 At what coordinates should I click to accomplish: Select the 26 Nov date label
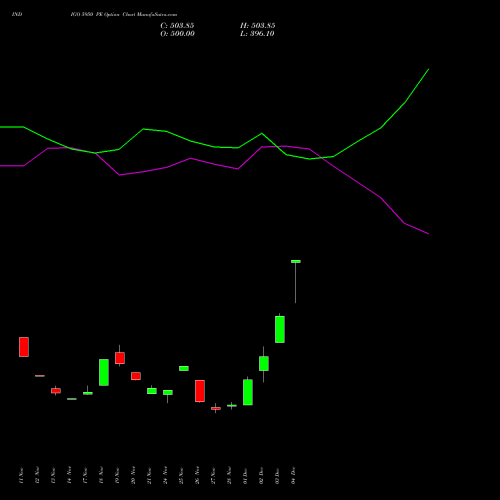coord(197,475)
